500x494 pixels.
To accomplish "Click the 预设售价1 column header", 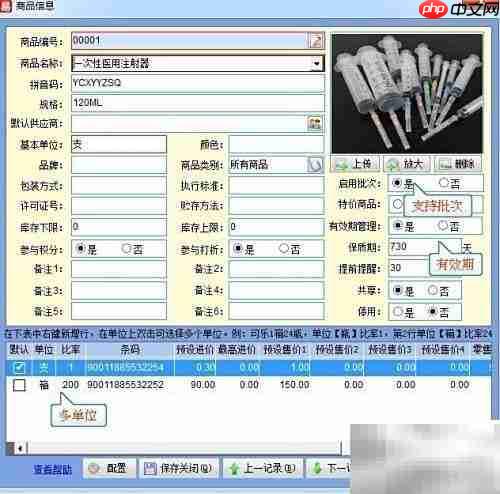I will point(285,350).
